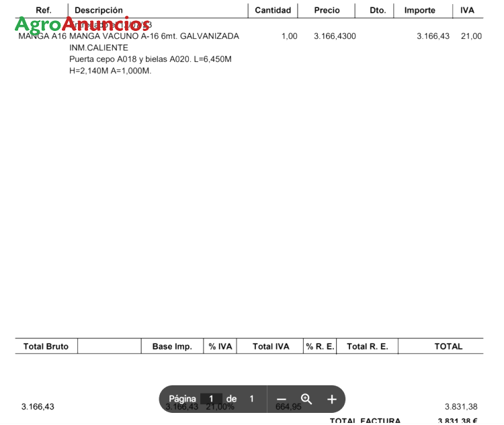The image size is (504, 425).
Task: Click the quantity value 1,00
Action: [x=289, y=36]
